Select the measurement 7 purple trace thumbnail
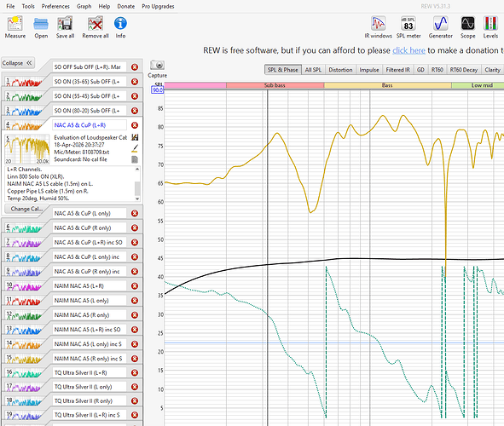Image resolution: width=504 pixels, height=426 pixels. [24, 242]
